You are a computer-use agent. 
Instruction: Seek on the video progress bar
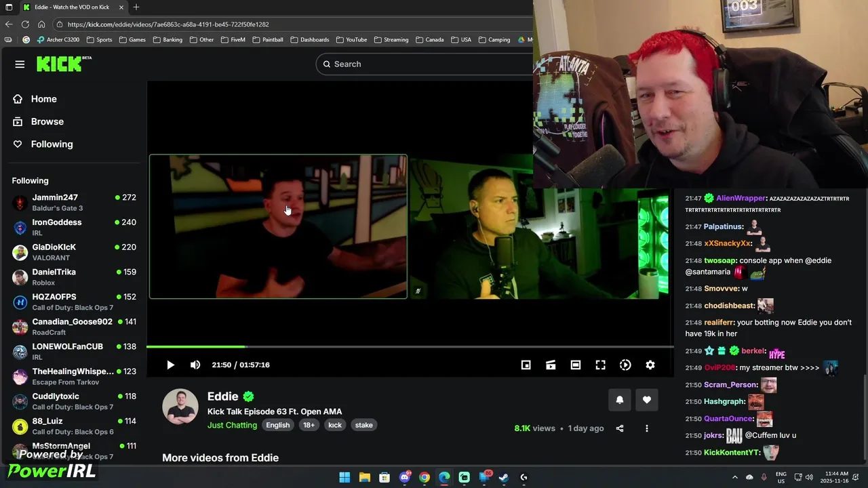410,347
